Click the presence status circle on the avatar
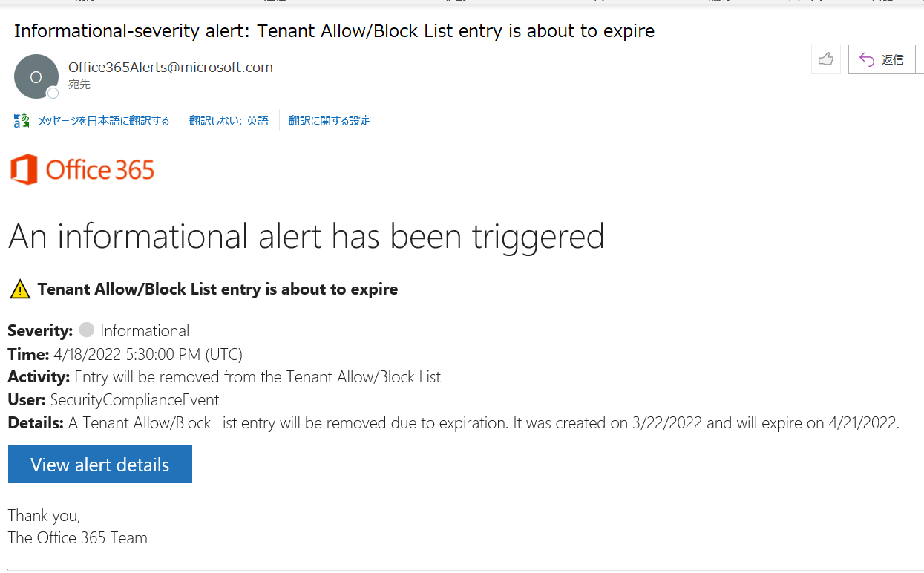Viewport: 924px width, 573px height. pos(52,92)
